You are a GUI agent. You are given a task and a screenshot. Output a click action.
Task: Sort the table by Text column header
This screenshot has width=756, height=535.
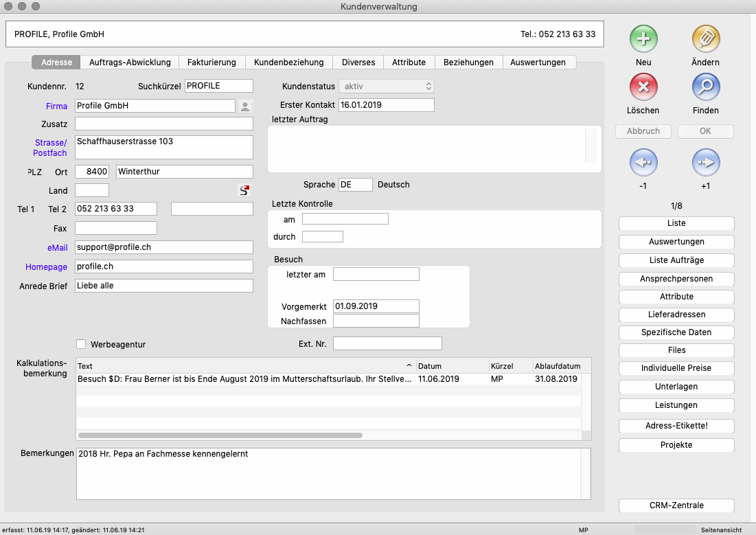[244, 366]
